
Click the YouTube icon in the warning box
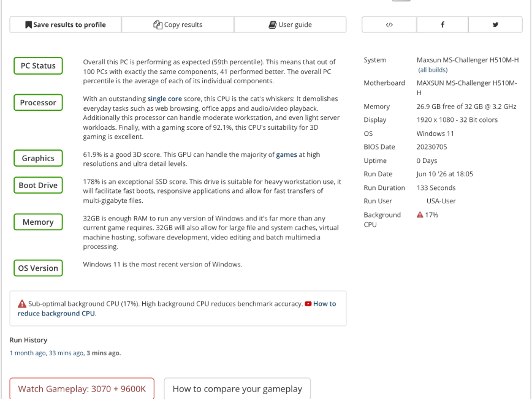tap(308, 304)
